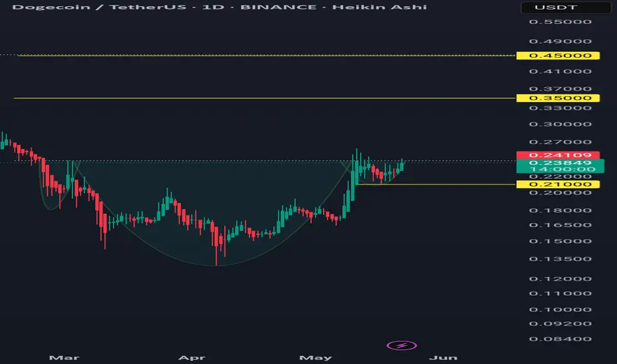Click the 0.18000 price axis value
The height and width of the screenshot is (364, 617).
560,210
